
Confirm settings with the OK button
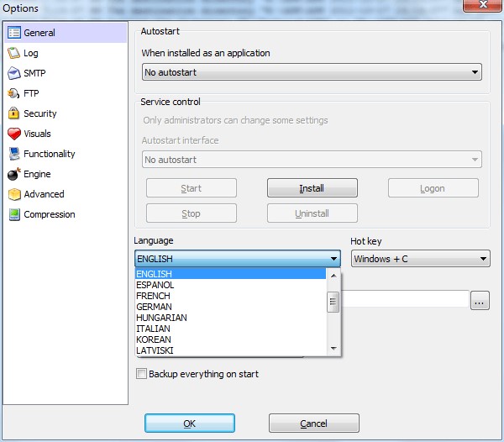point(190,424)
